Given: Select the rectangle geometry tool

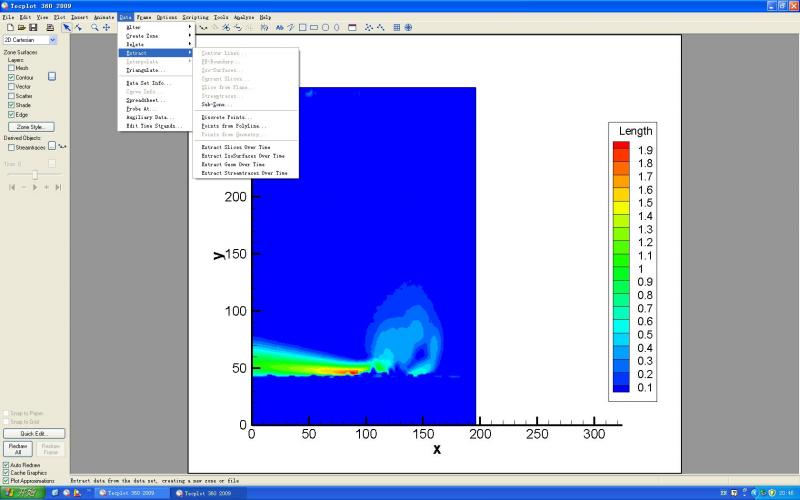Looking at the screenshot, I should click(x=314, y=28).
